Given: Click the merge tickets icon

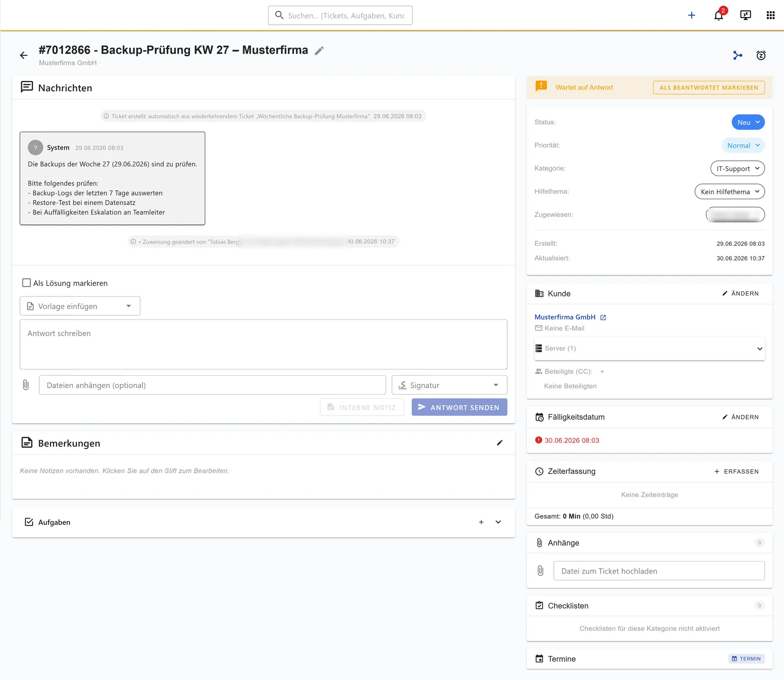Looking at the screenshot, I should [x=738, y=55].
